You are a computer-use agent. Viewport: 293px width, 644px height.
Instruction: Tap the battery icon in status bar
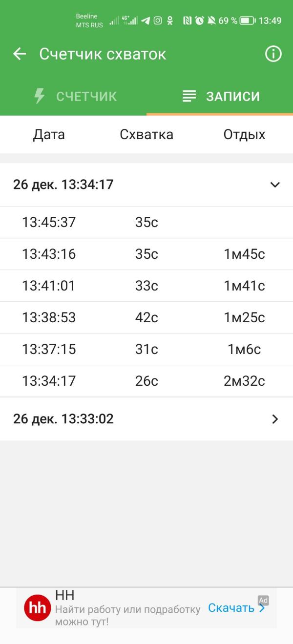248,21
